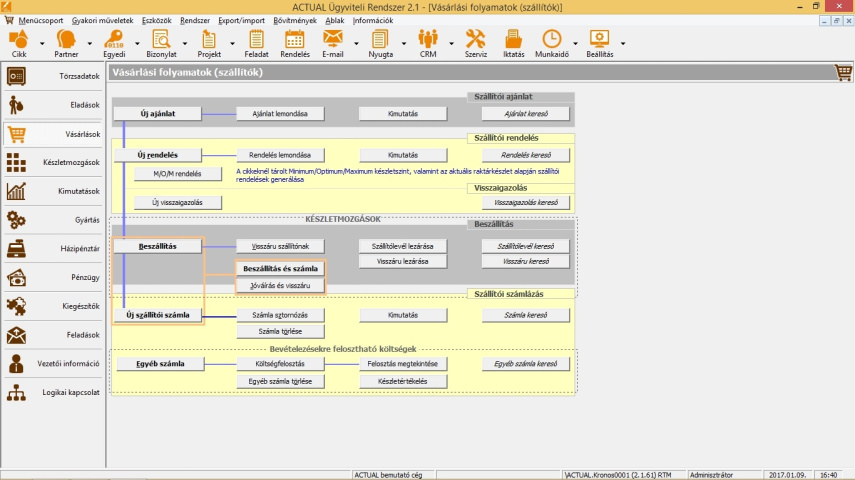Open the Eszközök menu
The image size is (855, 480).
[x=156, y=20]
